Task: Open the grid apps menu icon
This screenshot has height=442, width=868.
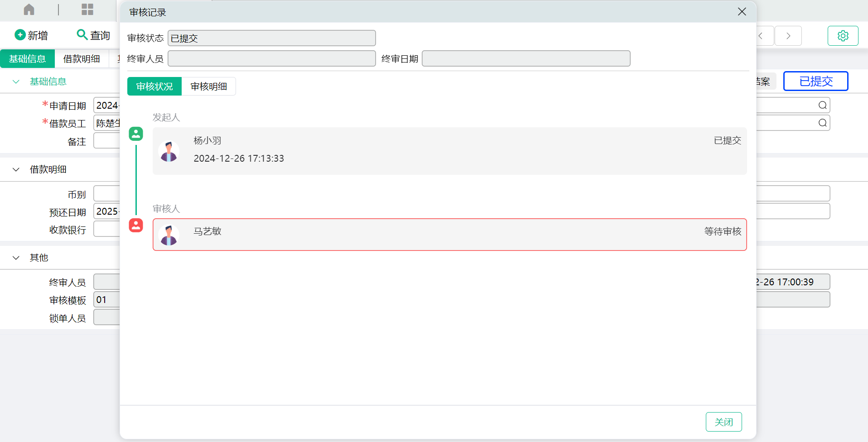Action: (x=87, y=10)
